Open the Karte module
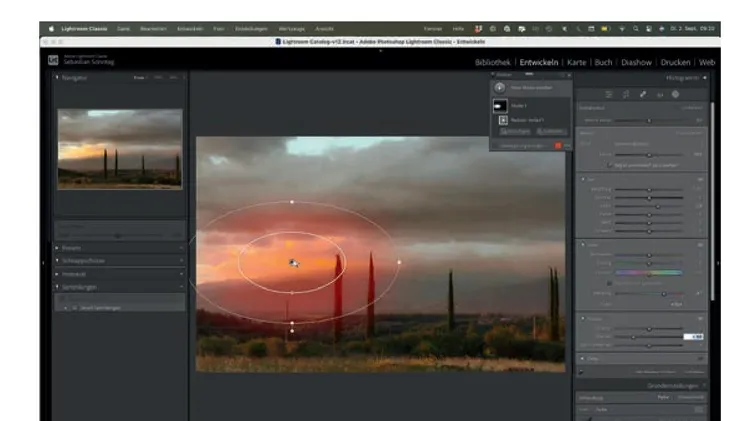750x421 pixels. pos(575,62)
